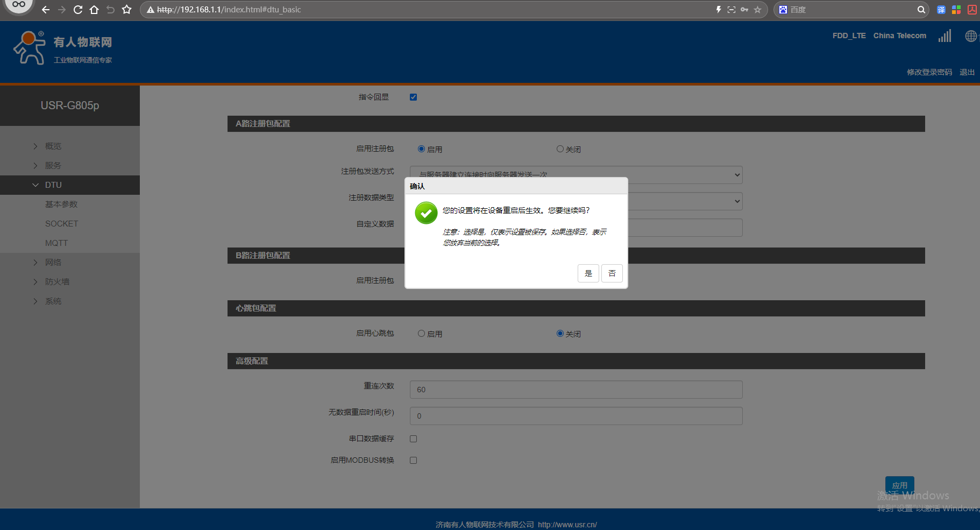Click the 重连次数 input field
The width and height of the screenshot is (980, 530).
pyautogui.click(x=576, y=390)
